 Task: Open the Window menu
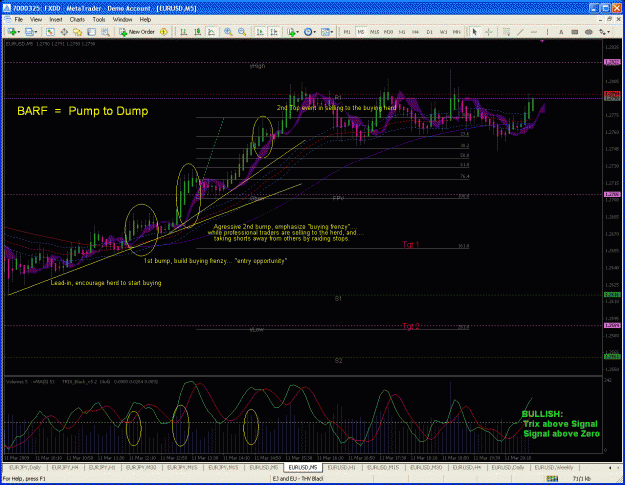coord(122,19)
